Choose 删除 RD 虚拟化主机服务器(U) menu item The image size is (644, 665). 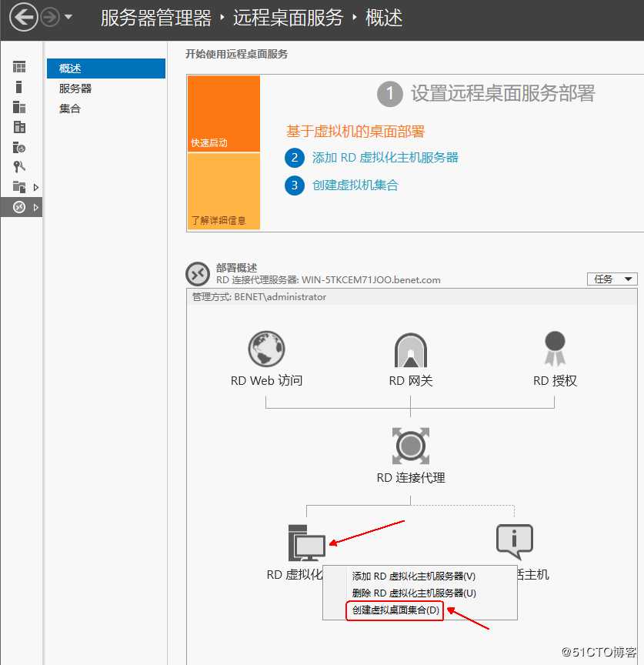(x=414, y=593)
